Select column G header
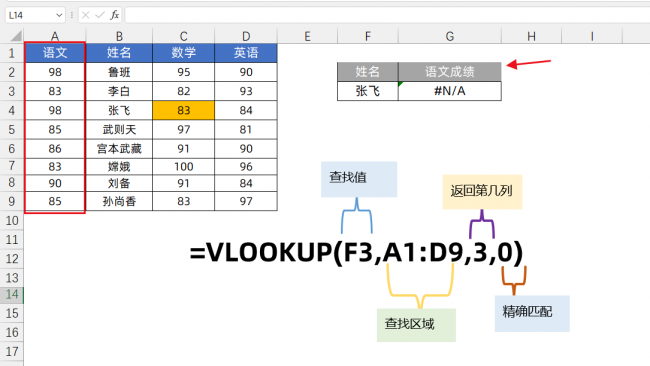The width and height of the screenshot is (650, 366). 450,36
